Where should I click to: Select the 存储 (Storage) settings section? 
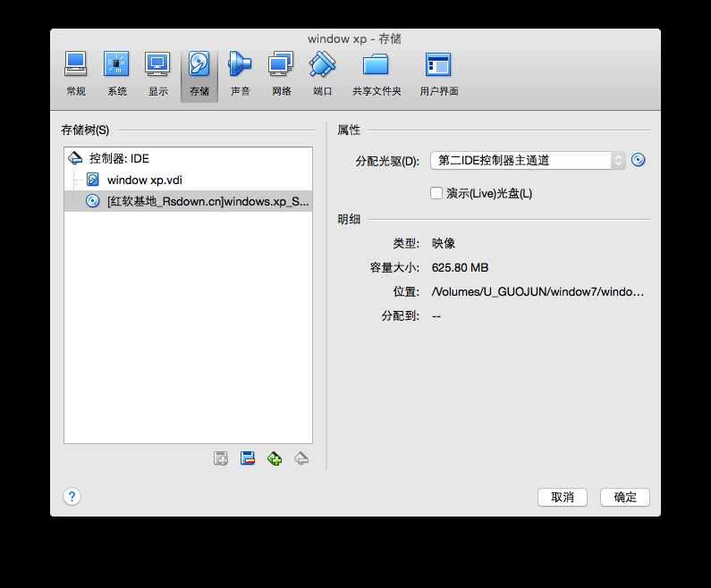click(199, 75)
